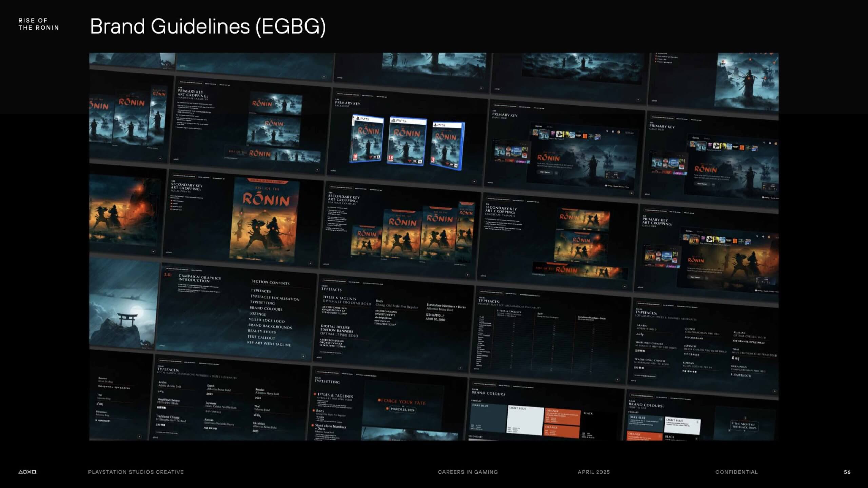
Task: Click the Light Blue brand colour swatch
Action: coord(525,420)
